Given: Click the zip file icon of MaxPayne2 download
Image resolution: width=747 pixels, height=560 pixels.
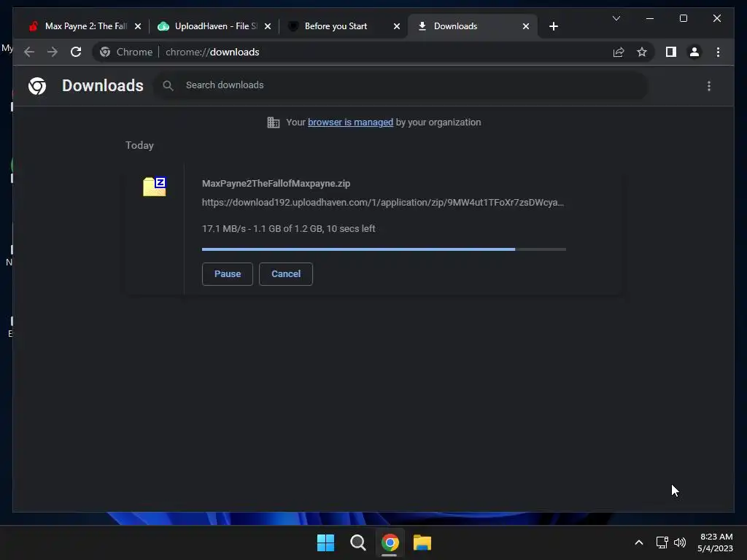Looking at the screenshot, I should pos(155,186).
